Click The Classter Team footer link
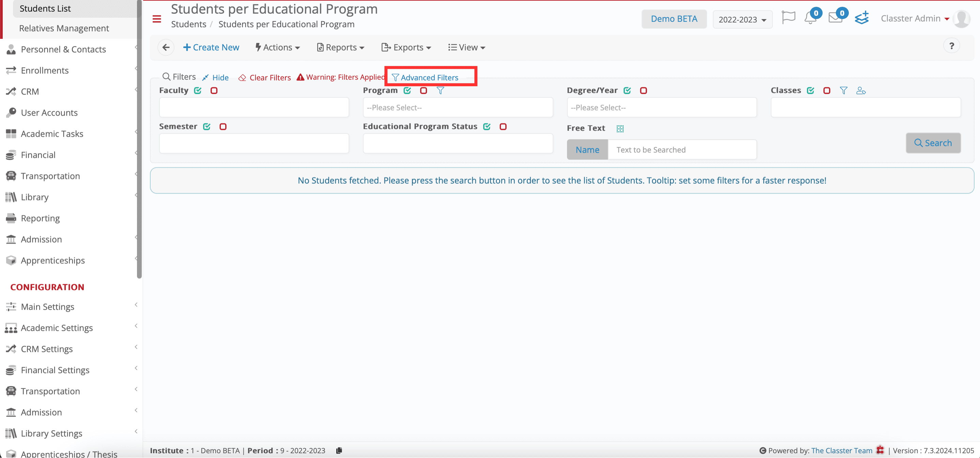The height and width of the screenshot is (458, 980). pos(842,451)
